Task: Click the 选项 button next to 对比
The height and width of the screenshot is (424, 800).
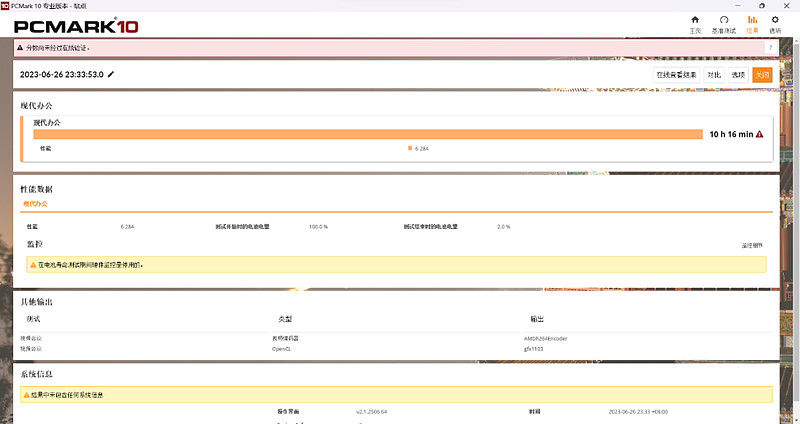Action: point(738,74)
